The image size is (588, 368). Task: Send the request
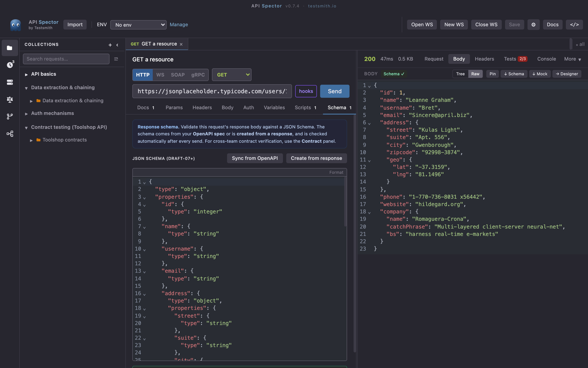tap(335, 91)
